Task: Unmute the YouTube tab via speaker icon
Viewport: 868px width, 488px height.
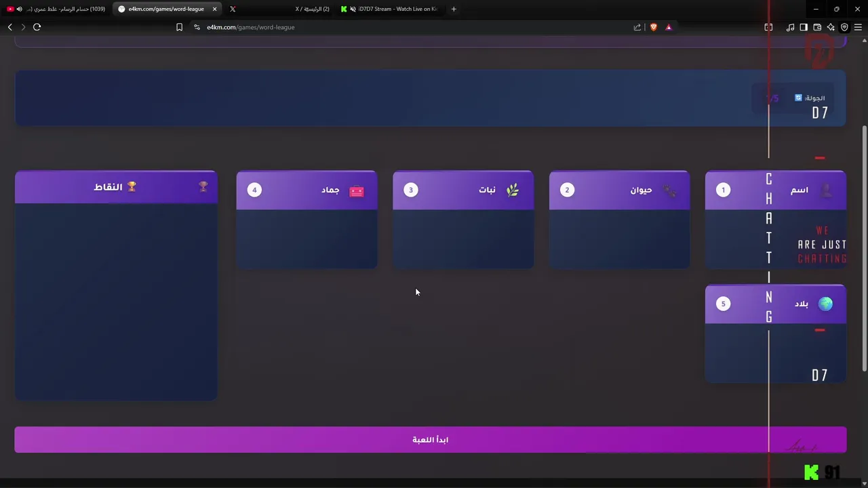Action: point(19,9)
